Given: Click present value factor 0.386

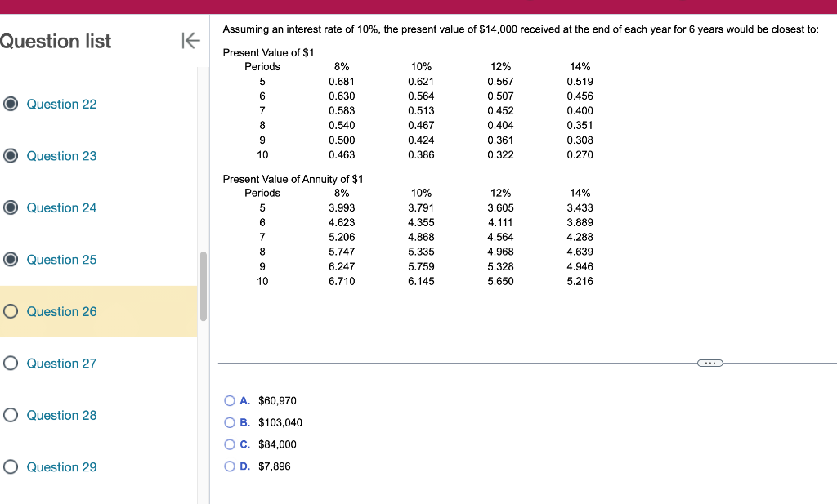Looking at the screenshot, I should (x=421, y=154).
